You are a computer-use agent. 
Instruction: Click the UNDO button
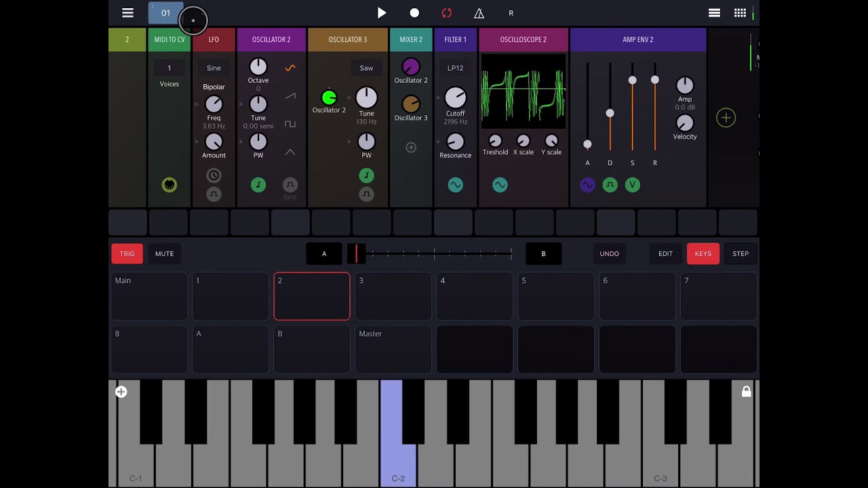coord(610,253)
